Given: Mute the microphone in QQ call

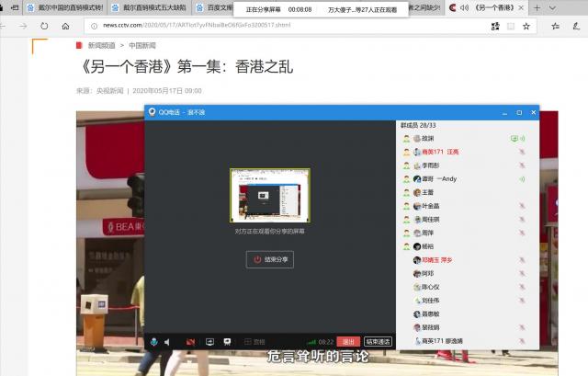Looking at the screenshot, I should click(154, 341).
